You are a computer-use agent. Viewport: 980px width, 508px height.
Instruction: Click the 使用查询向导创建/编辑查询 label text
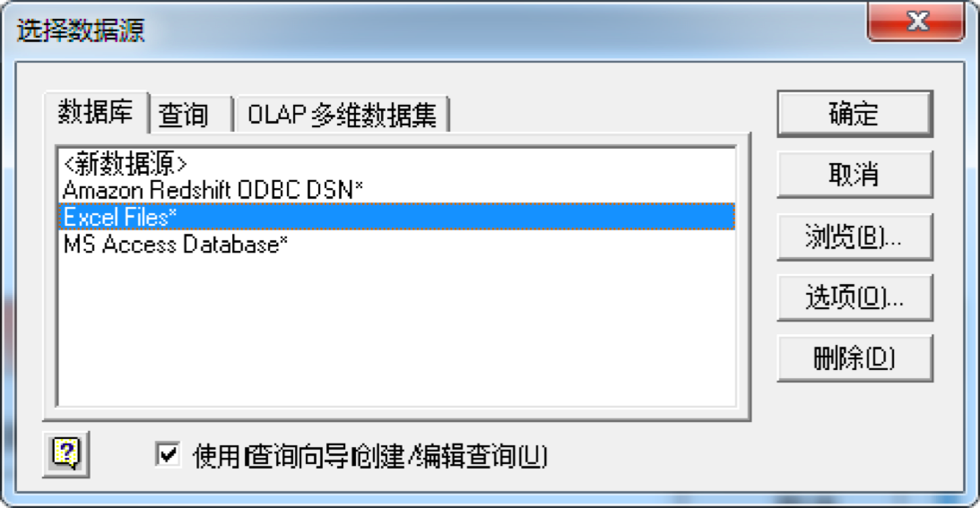370,456
